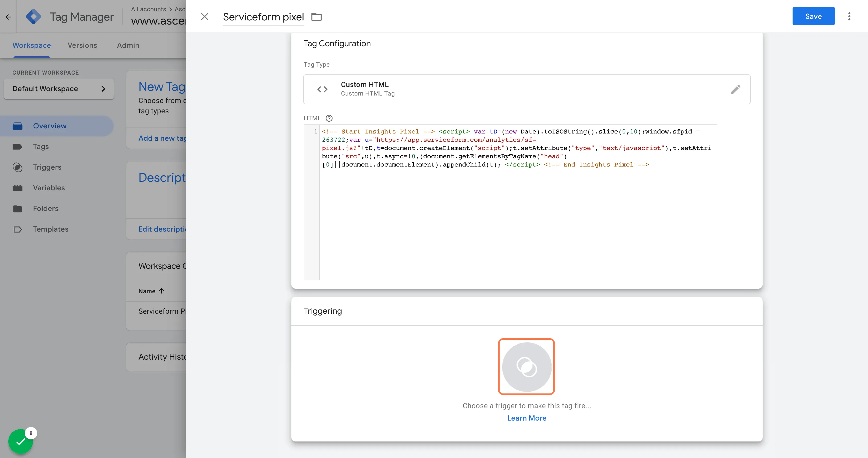Open Triggers in the sidebar
The image size is (868, 458).
click(47, 167)
